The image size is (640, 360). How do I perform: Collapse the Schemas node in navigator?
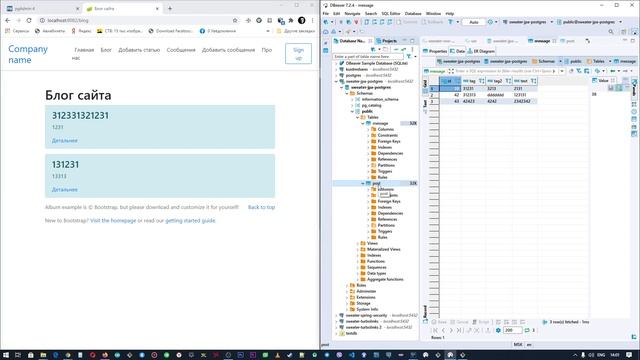pos(347,93)
